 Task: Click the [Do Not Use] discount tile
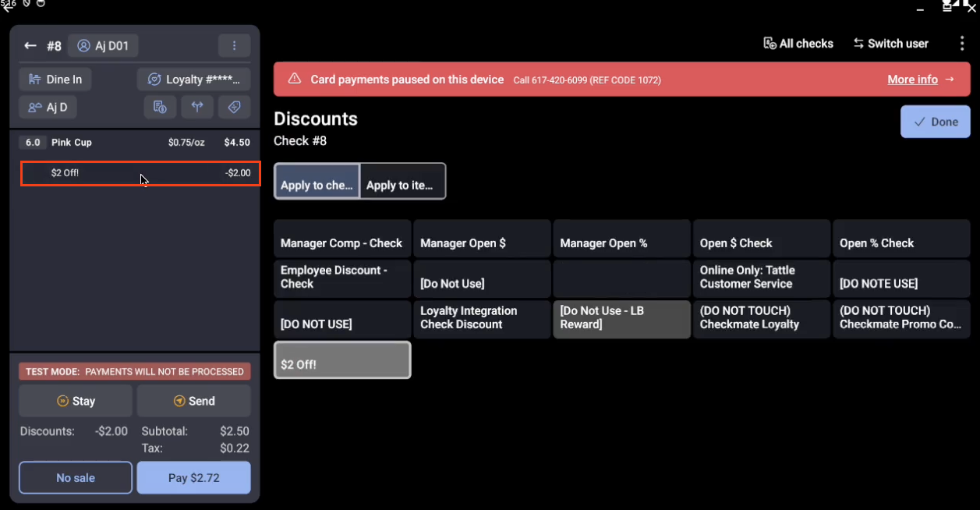pos(482,279)
